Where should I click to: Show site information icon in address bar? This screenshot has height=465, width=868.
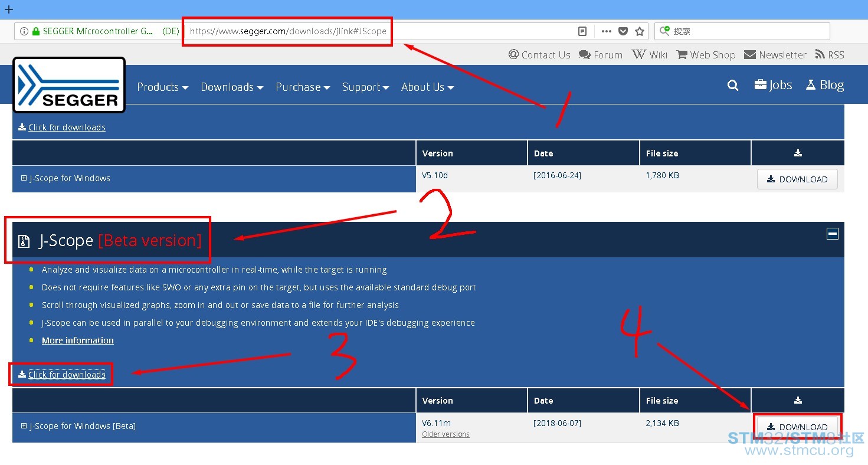click(x=24, y=31)
